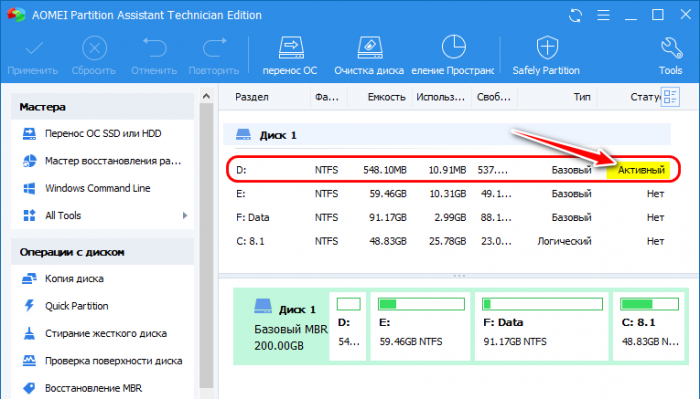This screenshot has height=399, width=700.
Task: Click the panel splitter dots handle
Action: (459, 276)
